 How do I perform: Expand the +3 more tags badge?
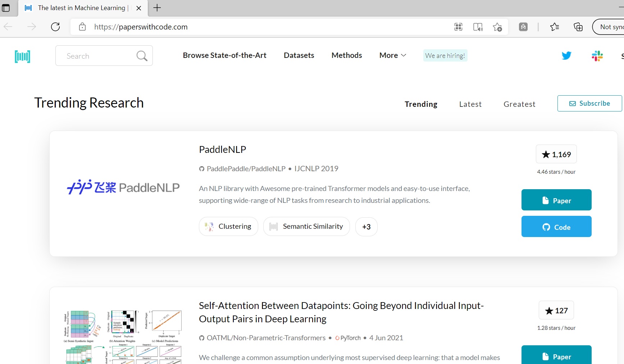pyautogui.click(x=366, y=227)
